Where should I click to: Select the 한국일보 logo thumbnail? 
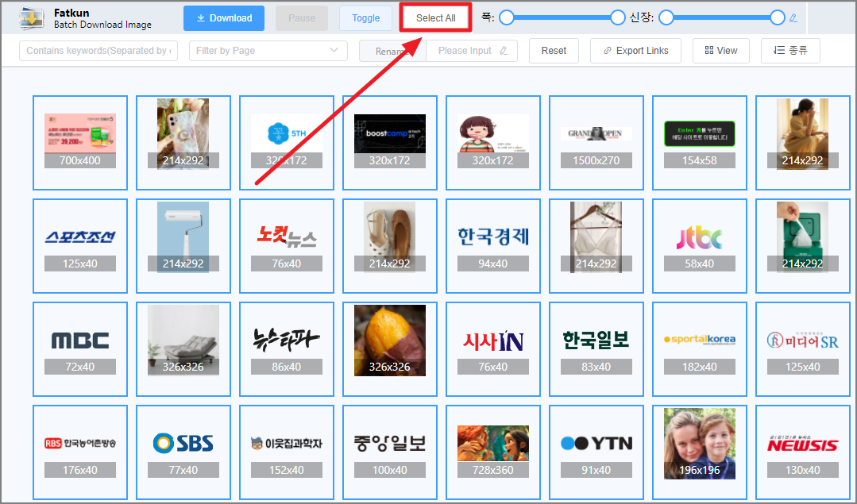pyautogui.click(x=596, y=349)
